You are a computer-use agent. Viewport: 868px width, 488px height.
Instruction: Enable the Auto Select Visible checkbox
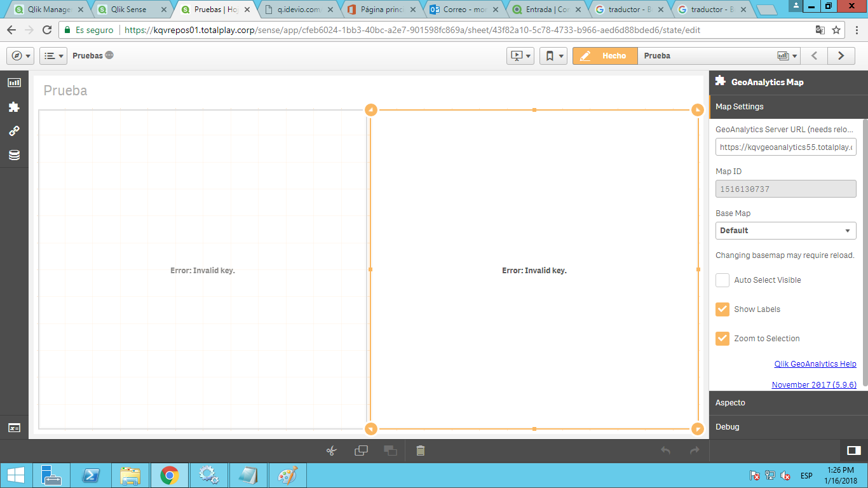[x=722, y=280]
